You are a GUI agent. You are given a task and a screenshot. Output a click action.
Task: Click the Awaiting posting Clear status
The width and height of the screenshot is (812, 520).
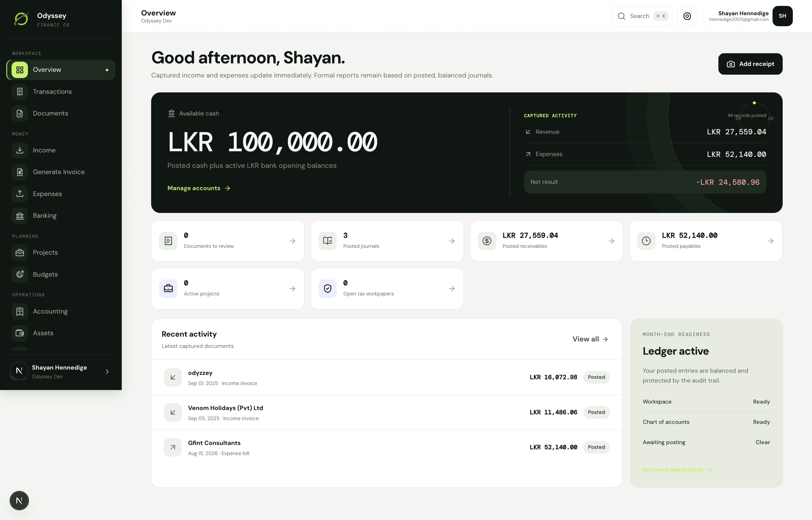(x=763, y=442)
